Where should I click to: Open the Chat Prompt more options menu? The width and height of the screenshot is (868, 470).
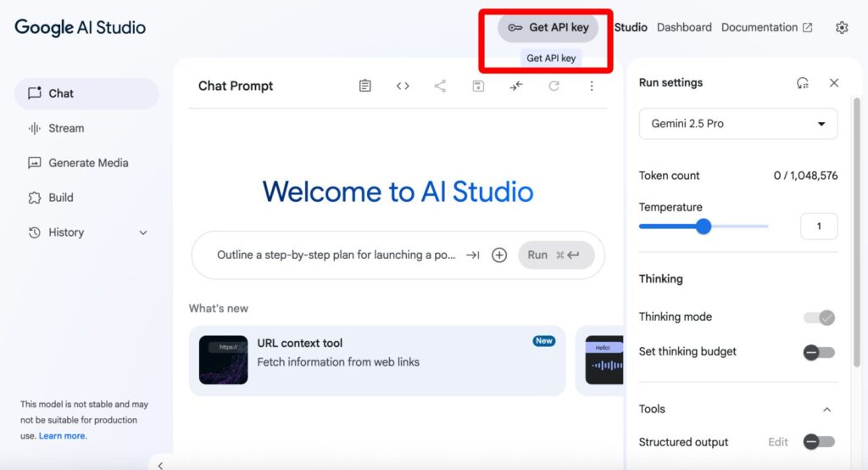592,86
